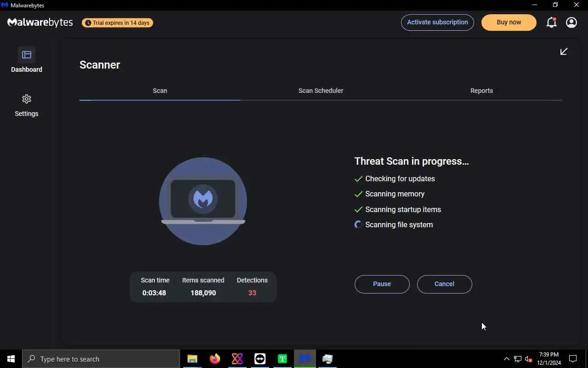Collapse the Scanner panel with the arrow icon
588x368 pixels.
pos(564,52)
